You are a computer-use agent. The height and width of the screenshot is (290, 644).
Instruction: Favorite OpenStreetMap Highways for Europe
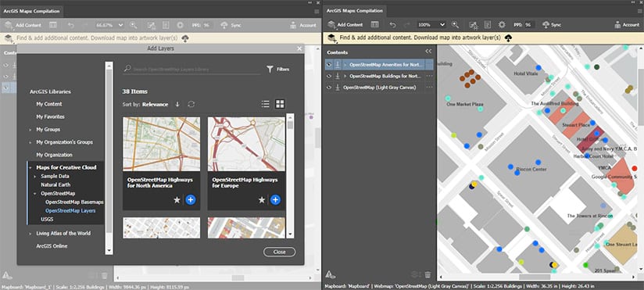click(262, 200)
